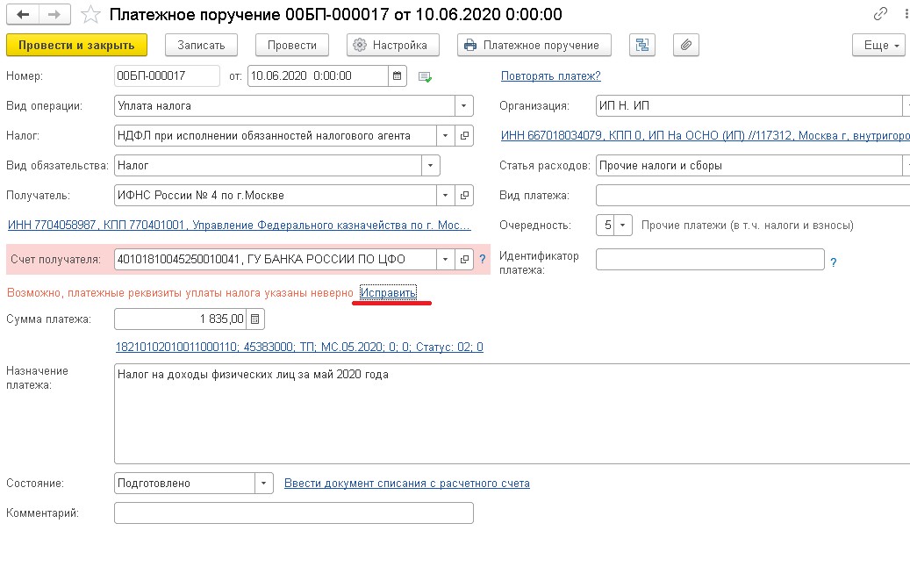
Task: Open document structure/related documents icon
Action: 642,45
